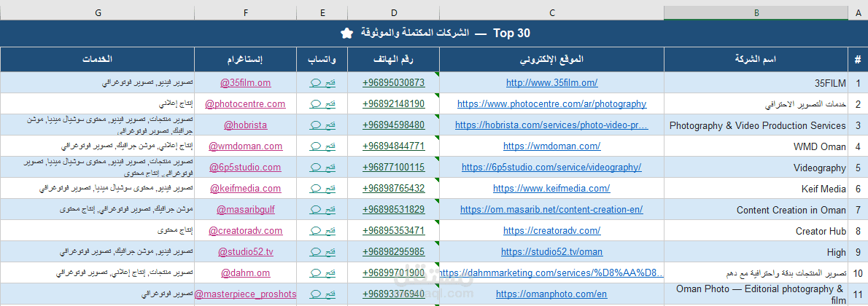Image resolution: width=868 pixels, height=306 pixels.
Task: Open the WhatsApp link in Videography row
Action: 322,167
